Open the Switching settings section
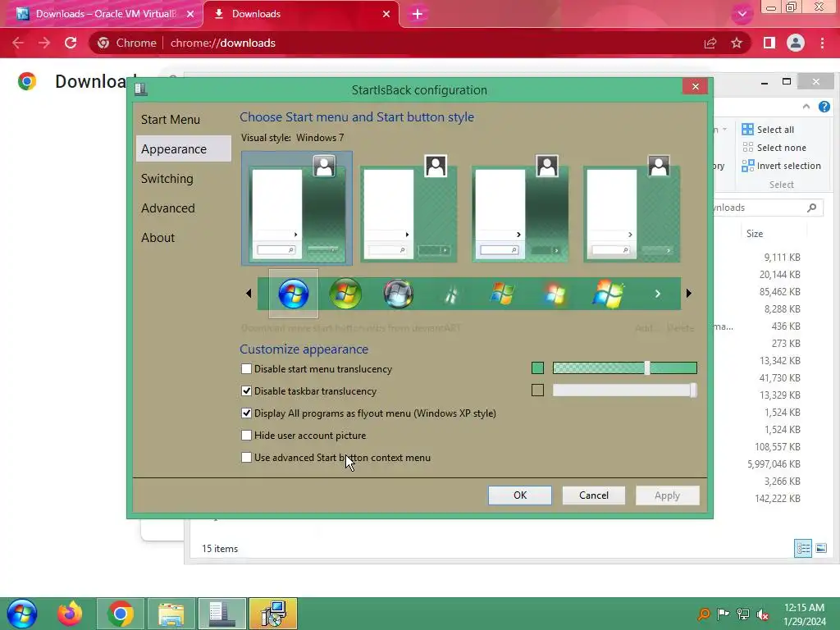 click(167, 178)
